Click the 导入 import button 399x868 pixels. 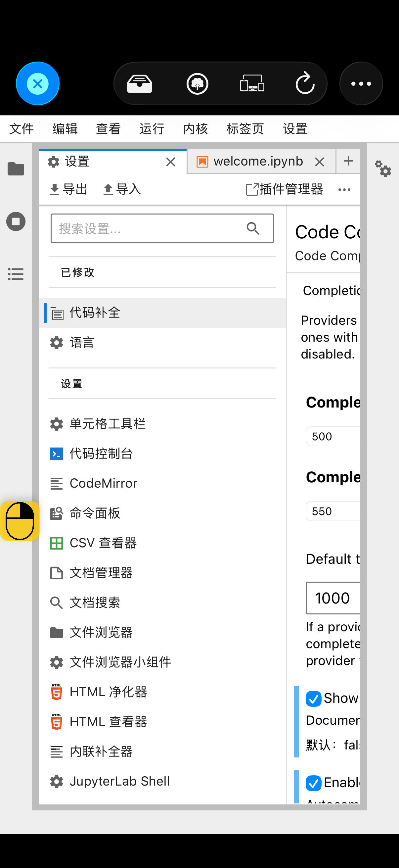coord(121,189)
